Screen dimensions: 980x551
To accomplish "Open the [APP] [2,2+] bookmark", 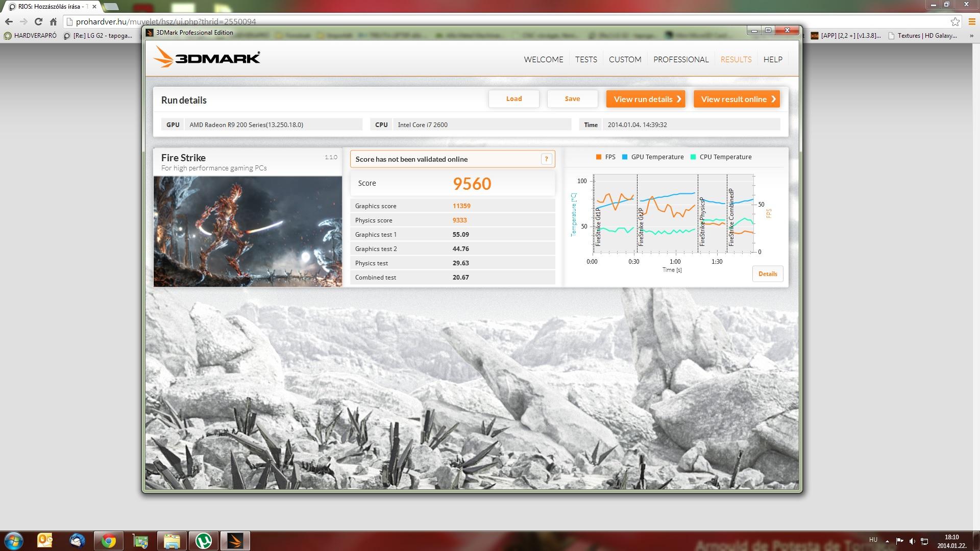I will (x=845, y=36).
